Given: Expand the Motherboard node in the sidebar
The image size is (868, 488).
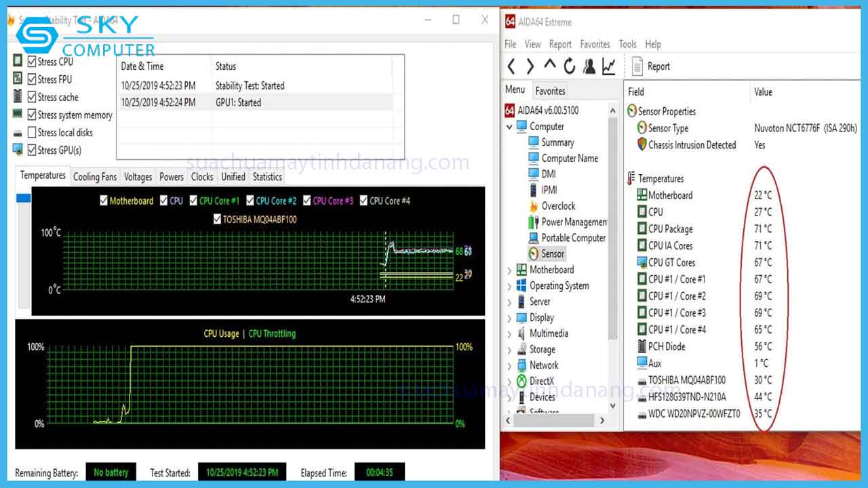Looking at the screenshot, I should pyautogui.click(x=509, y=269).
